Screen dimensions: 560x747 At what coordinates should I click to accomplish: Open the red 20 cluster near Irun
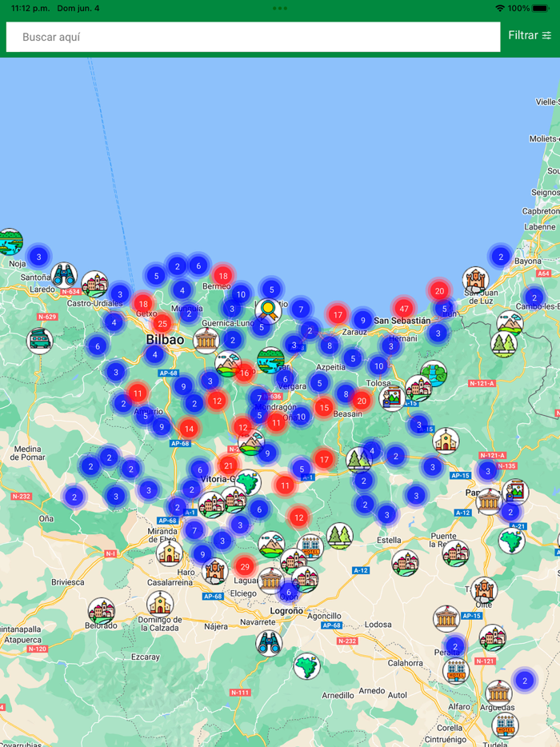pyautogui.click(x=439, y=290)
